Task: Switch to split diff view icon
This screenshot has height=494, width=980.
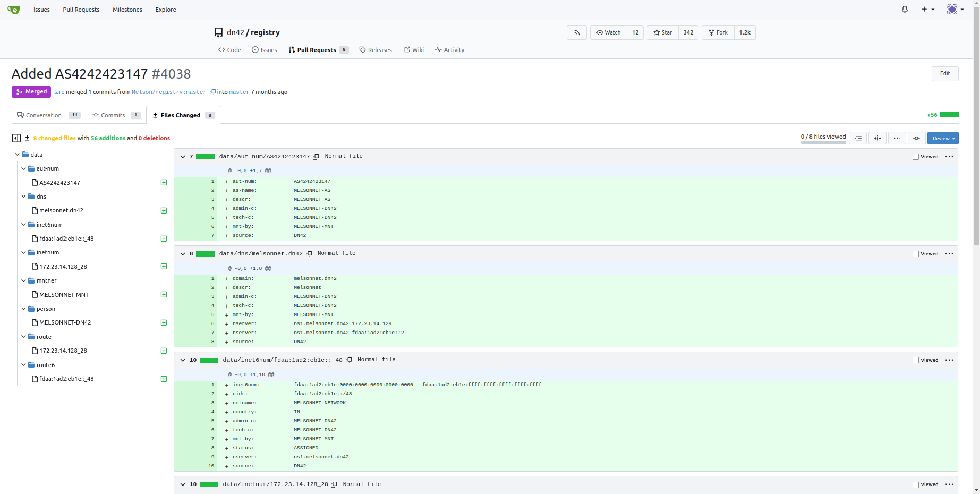Action: 877,138
